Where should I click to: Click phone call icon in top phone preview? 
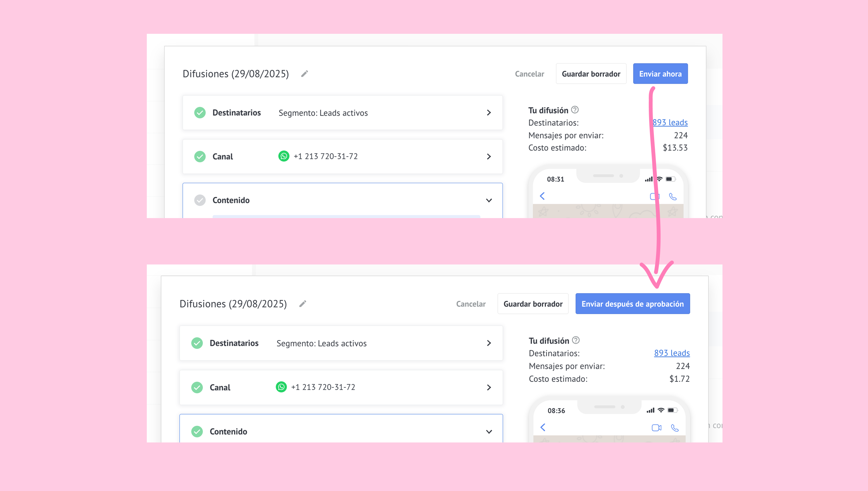pyautogui.click(x=673, y=197)
